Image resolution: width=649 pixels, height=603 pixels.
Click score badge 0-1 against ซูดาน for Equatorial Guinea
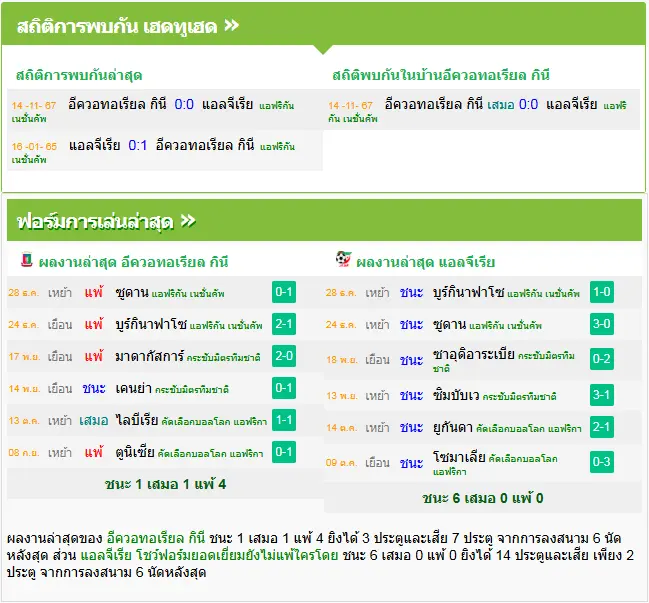pyautogui.click(x=284, y=292)
